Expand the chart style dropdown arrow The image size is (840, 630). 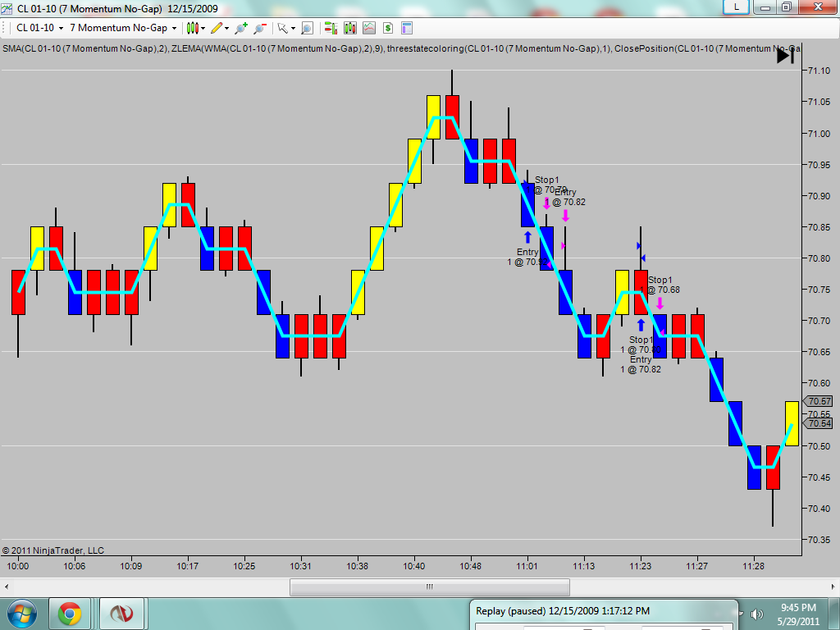coord(203,29)
